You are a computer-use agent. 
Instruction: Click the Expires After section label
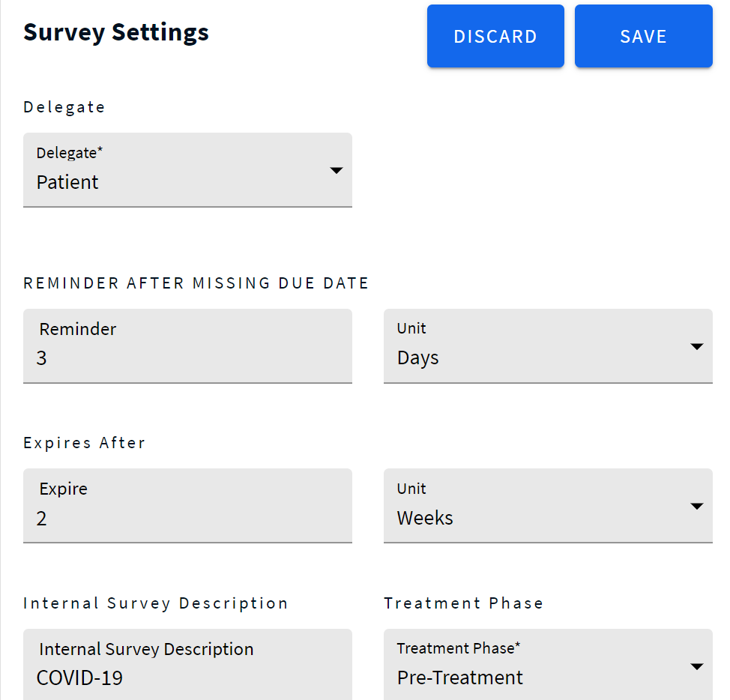click(85, 443)
